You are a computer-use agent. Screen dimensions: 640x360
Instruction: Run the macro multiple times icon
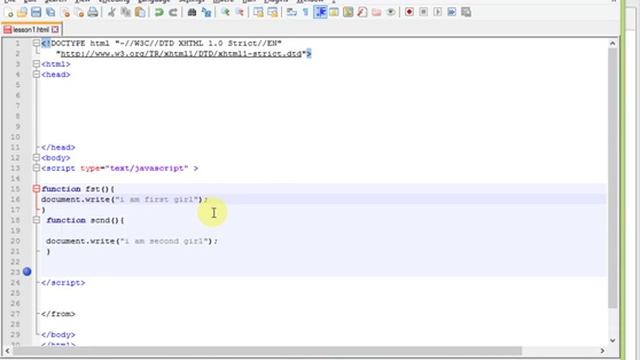click(x=452, y=12)
